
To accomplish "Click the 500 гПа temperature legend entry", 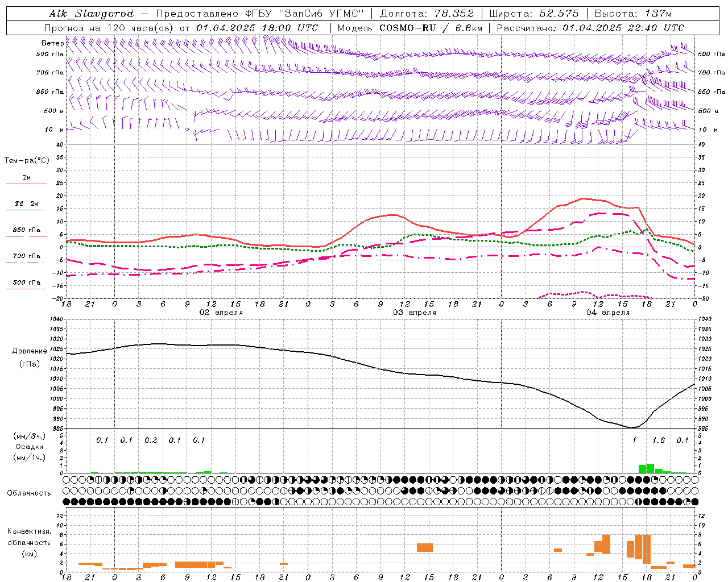I will coord(27,282).
